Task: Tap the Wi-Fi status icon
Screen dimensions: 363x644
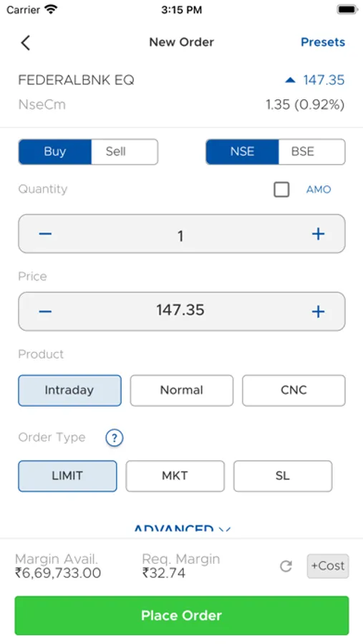Action: tap(51, 9)
